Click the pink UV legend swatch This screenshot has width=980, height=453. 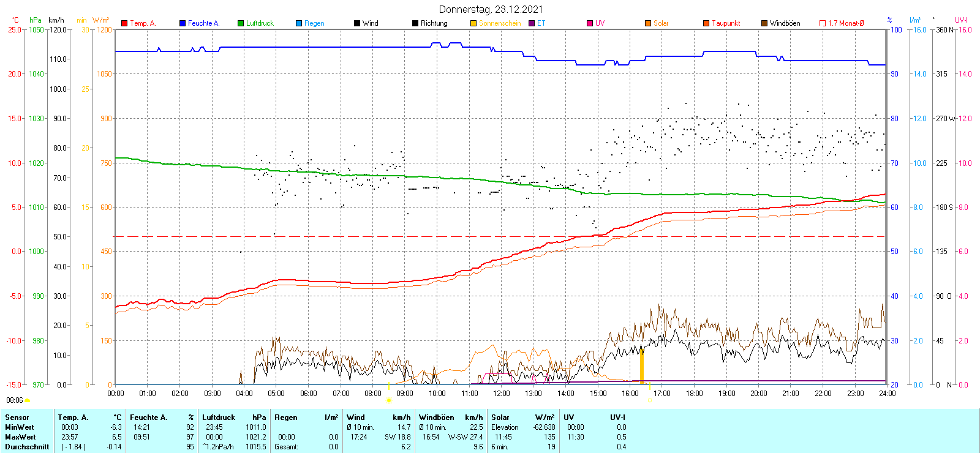coord(590,23)
